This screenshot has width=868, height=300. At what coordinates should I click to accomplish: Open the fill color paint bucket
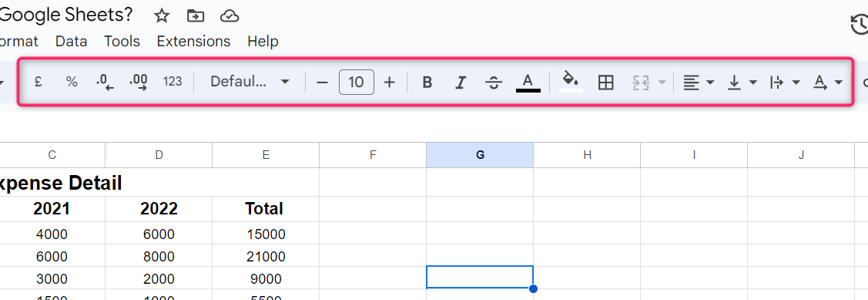click(571, 82)
